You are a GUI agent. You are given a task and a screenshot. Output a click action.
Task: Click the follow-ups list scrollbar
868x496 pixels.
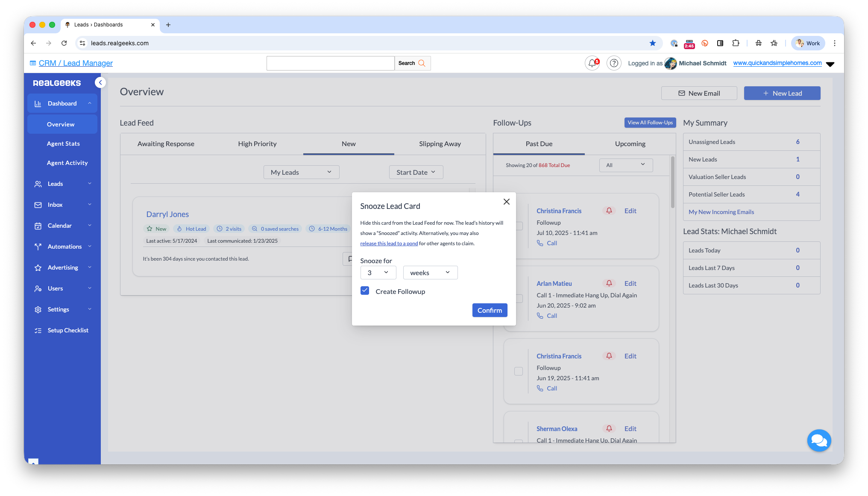tap(673, 183)
